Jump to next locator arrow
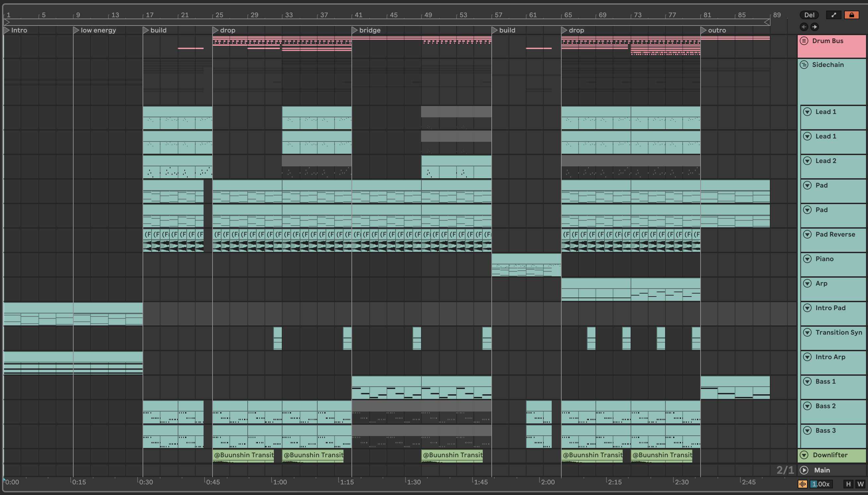 click(x=815, y=27)
